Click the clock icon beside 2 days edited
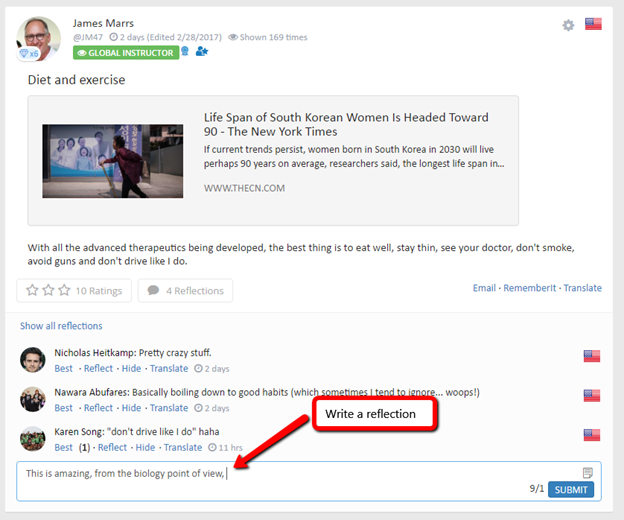Viewport: 624px width, 520px height. 113,37
